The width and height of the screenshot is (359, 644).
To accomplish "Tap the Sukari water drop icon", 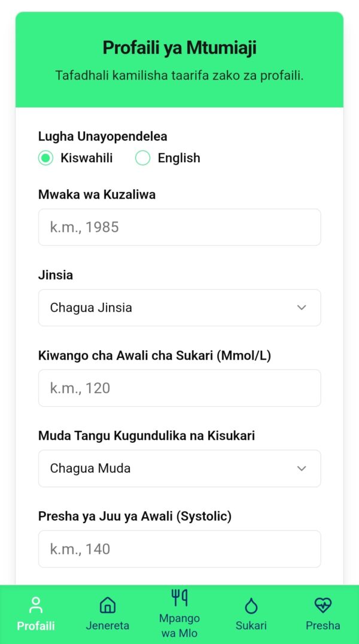I will pyautogui.click(x=251, y=605).
